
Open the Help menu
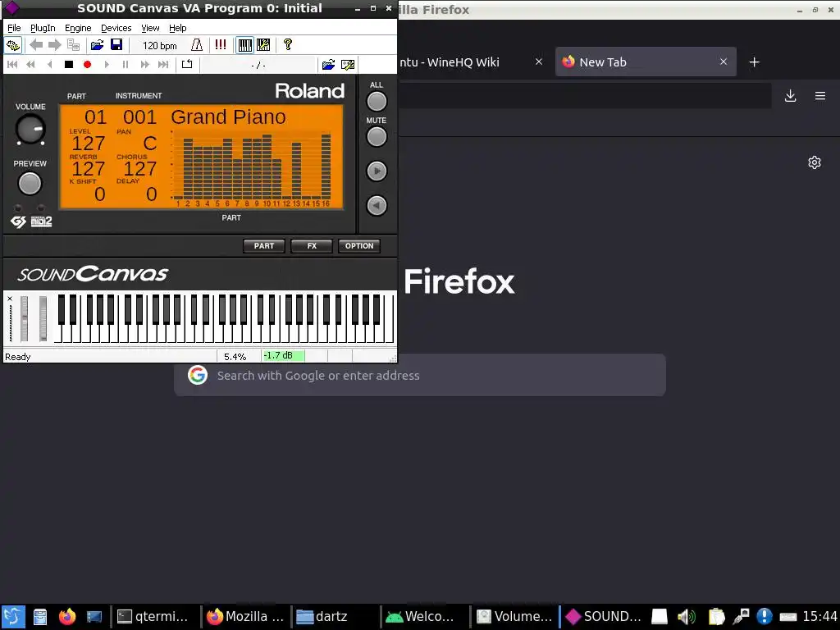click(x=177, y=28)
